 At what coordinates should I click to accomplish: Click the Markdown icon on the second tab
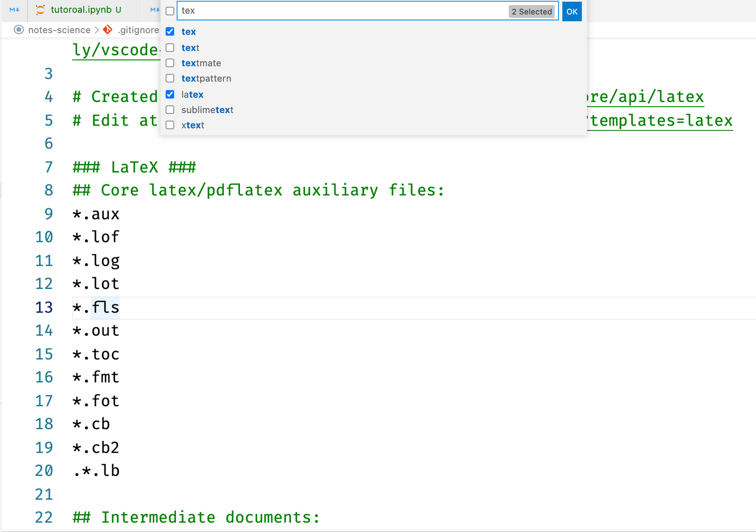pos(155,9)
